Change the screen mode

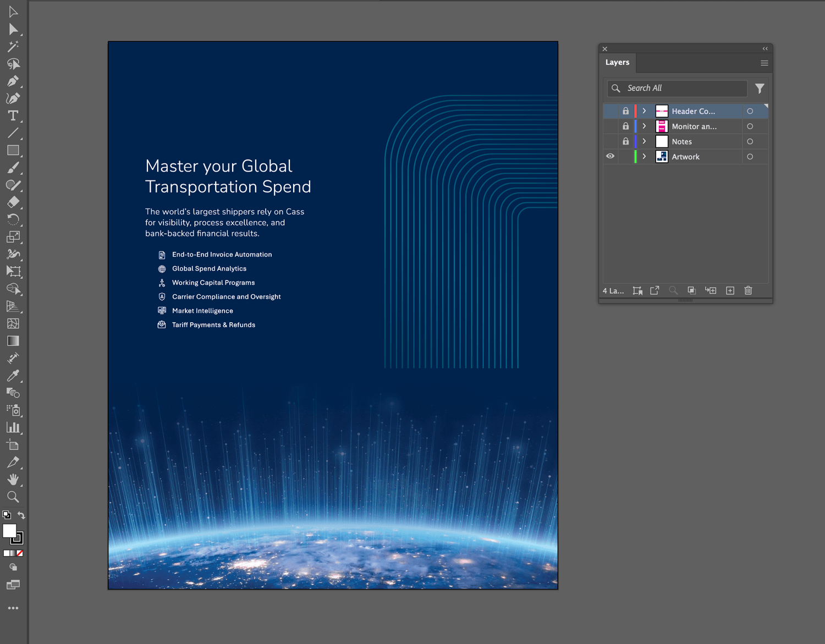13,585
